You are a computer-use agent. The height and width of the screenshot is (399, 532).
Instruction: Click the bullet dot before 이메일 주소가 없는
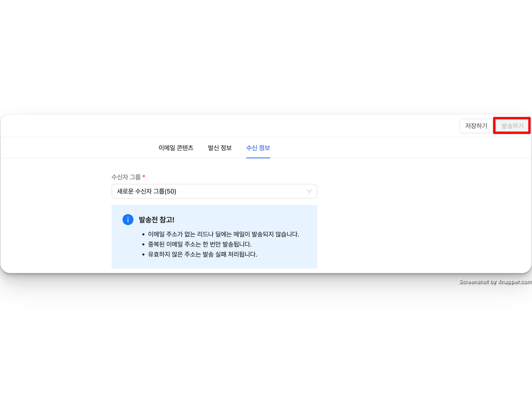point(143,234)
